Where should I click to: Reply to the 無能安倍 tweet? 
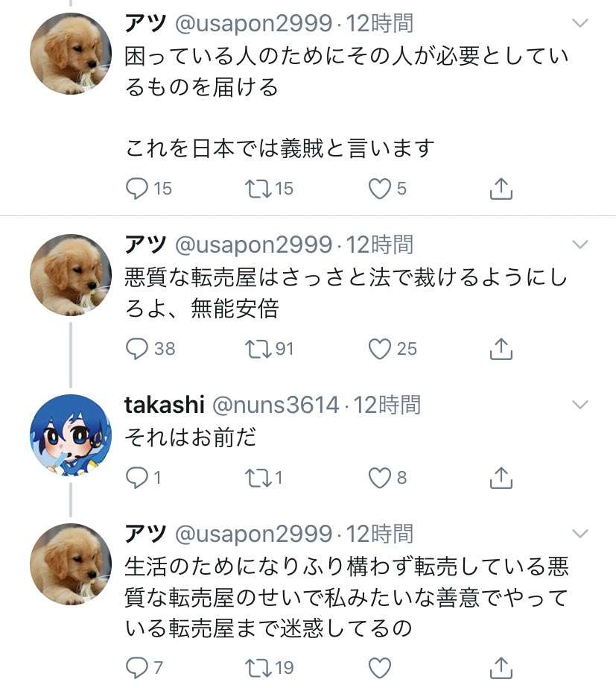pyautogui.click(x=138, y=348)
